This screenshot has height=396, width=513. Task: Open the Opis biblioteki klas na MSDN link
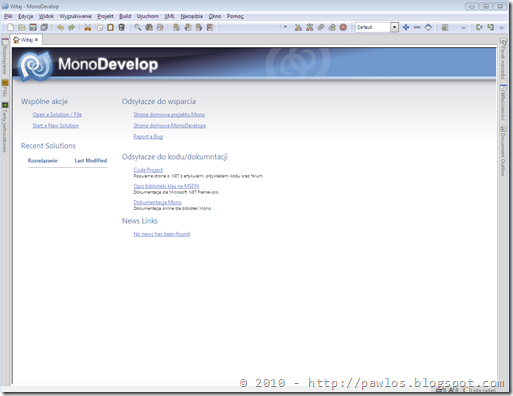point(166,186)
